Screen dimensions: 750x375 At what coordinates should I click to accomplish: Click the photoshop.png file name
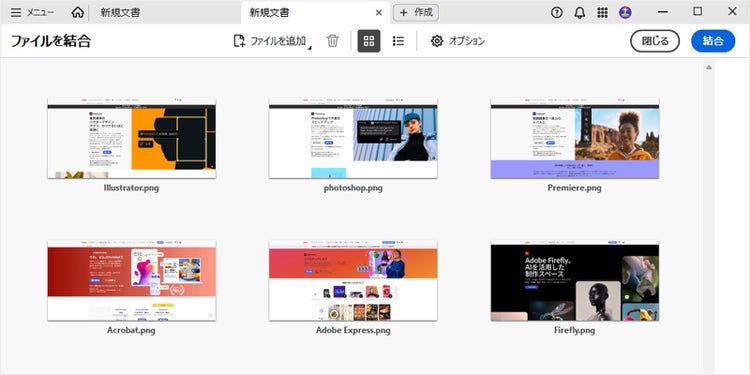click(x=353, y=188)
